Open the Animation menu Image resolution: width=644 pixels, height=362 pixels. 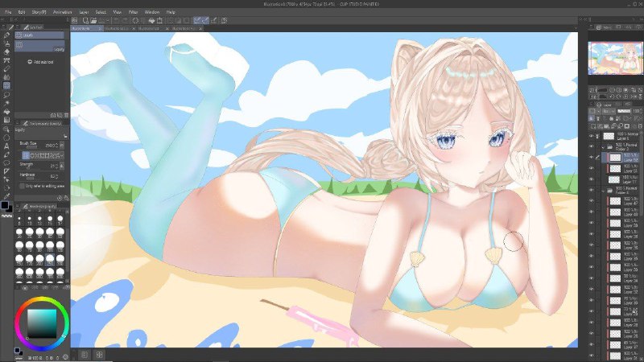pyautogui.click(x=63, y=12)
